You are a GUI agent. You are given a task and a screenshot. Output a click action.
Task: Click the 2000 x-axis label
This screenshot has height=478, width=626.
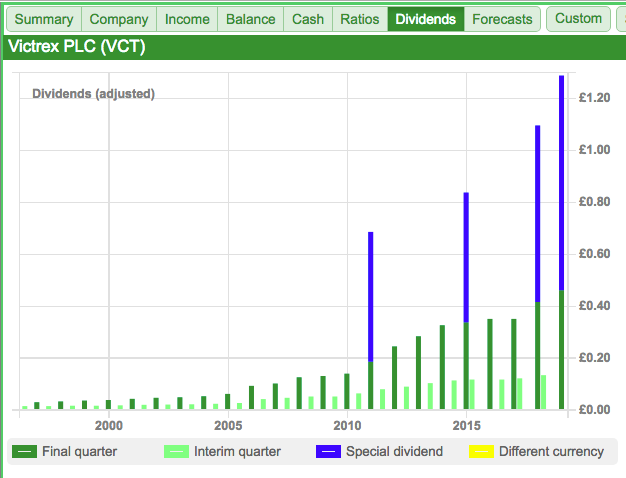[109, 426]
